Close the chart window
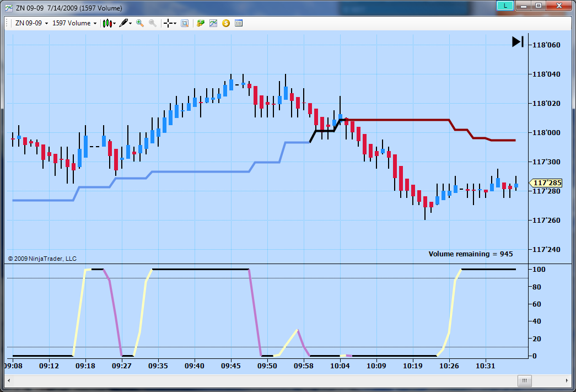This screenshot has width=576, height=392. (559, 6)
